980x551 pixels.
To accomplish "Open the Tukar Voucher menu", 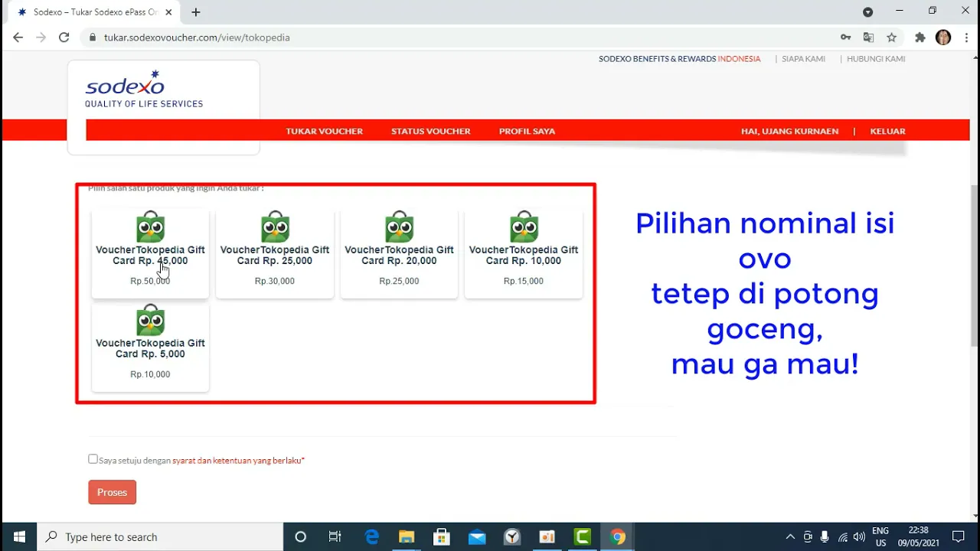I will (x=325, y=131).
